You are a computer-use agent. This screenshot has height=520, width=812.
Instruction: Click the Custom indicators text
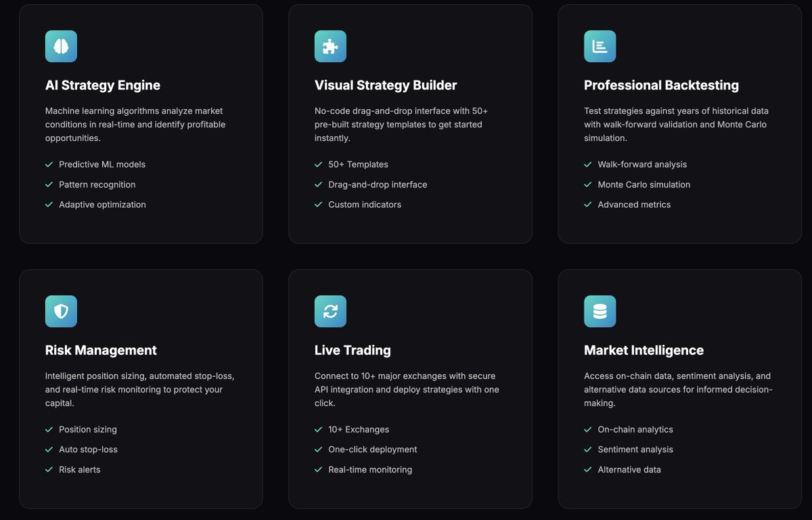click(x=365, y=204)
